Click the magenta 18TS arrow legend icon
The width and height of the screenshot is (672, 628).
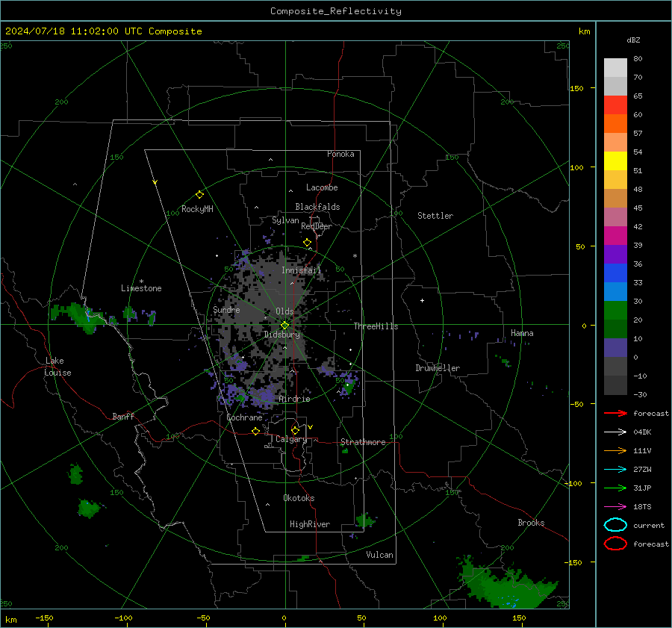(x=615, y=506)
